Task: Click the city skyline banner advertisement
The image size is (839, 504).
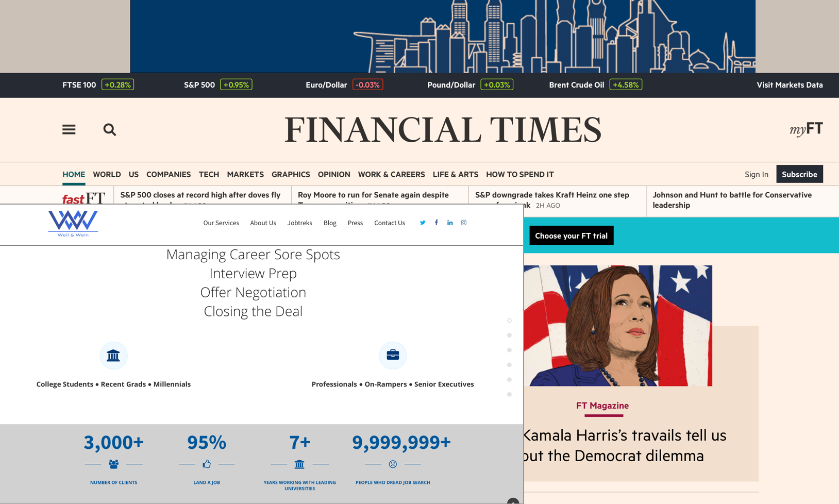Action: click(x=443, y=36)
